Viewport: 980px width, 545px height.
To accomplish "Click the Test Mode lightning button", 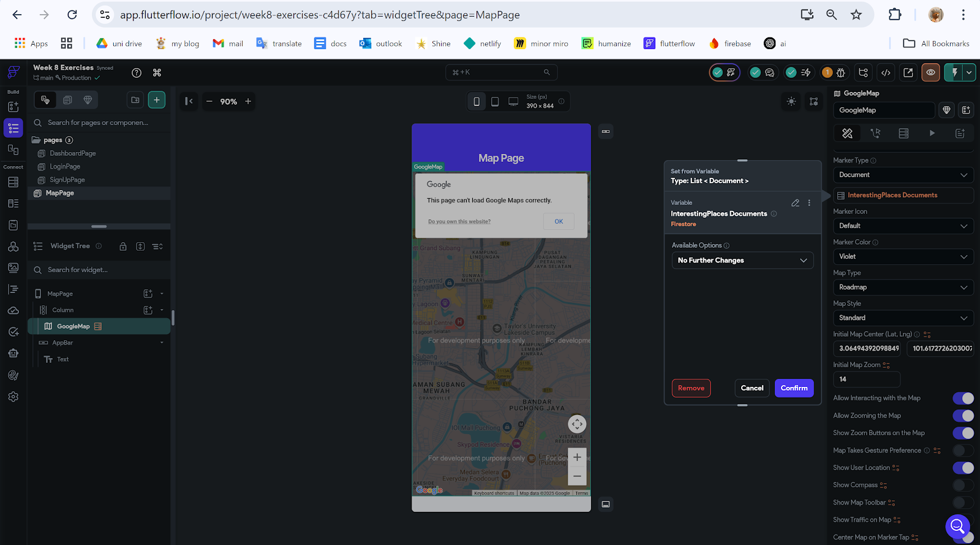I will 954,72.
